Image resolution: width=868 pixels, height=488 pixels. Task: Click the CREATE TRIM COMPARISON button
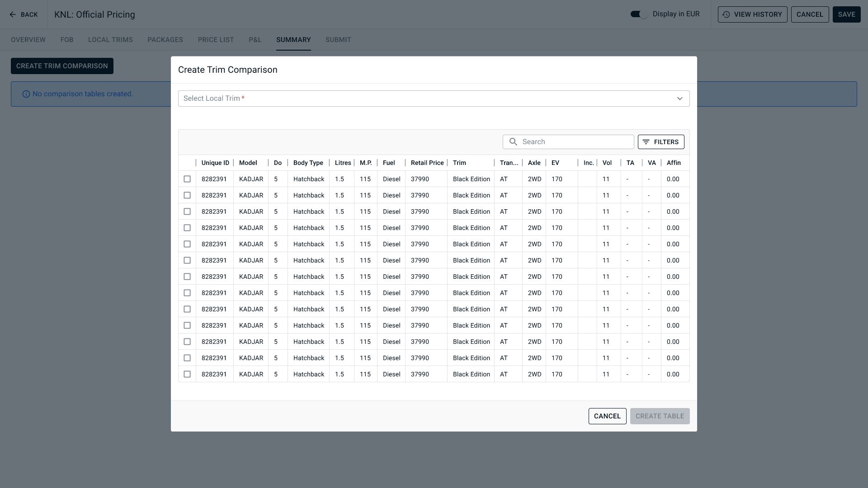tap(62, 66)
